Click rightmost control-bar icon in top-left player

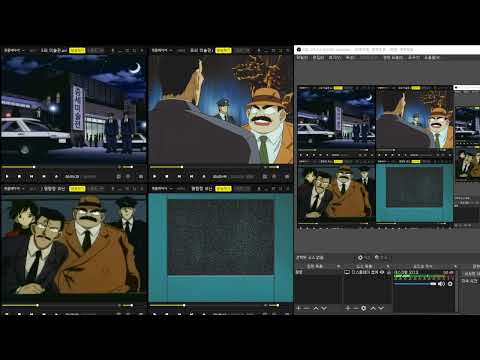click(x=141, y=176)
